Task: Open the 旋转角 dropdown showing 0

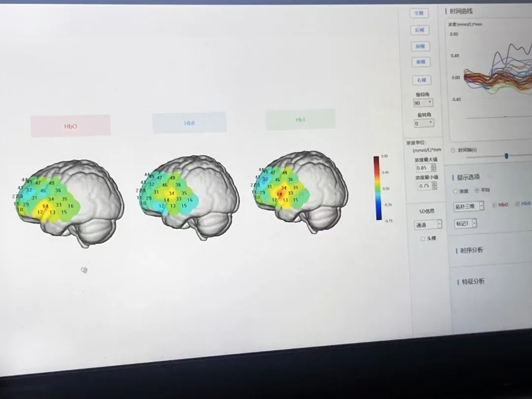Action: (x=424, y=123)
